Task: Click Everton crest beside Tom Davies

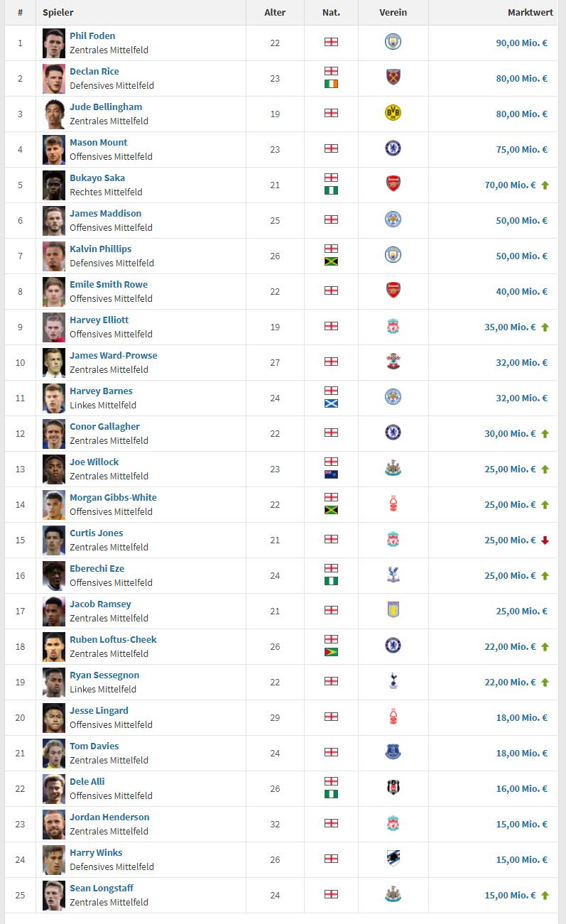Action: [x=393, y=753]
